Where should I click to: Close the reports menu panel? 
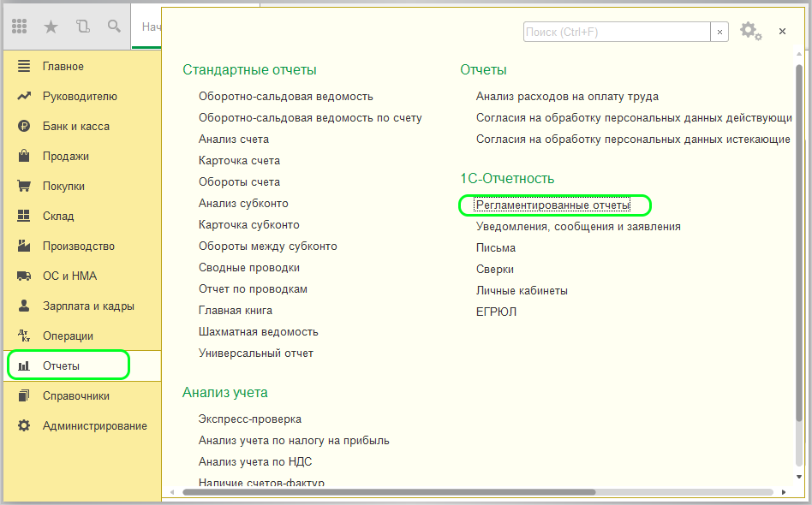click(783, 32)
